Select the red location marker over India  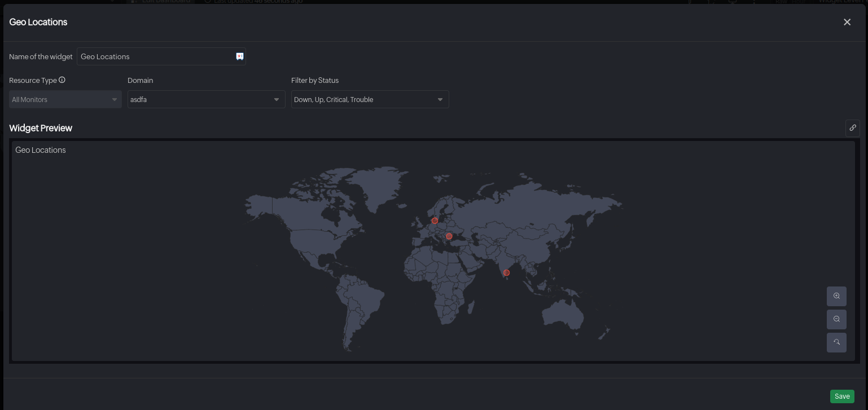pos(506,272)
